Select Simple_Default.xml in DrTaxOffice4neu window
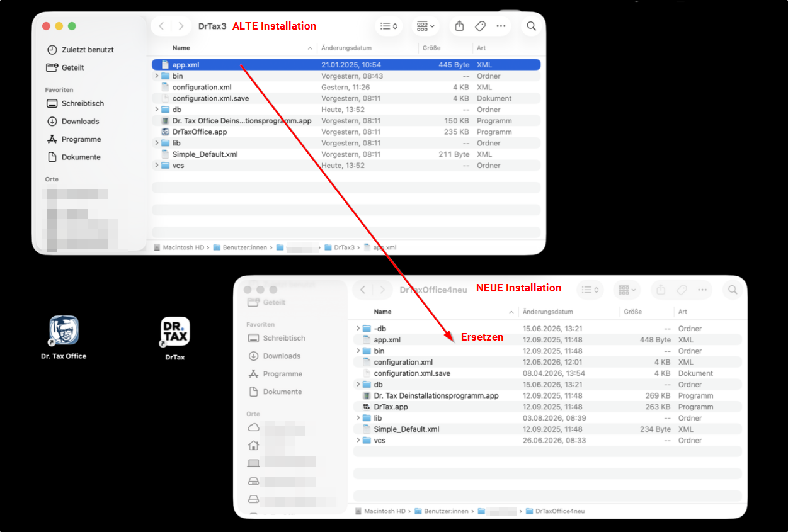 click(x=547, y=429)
